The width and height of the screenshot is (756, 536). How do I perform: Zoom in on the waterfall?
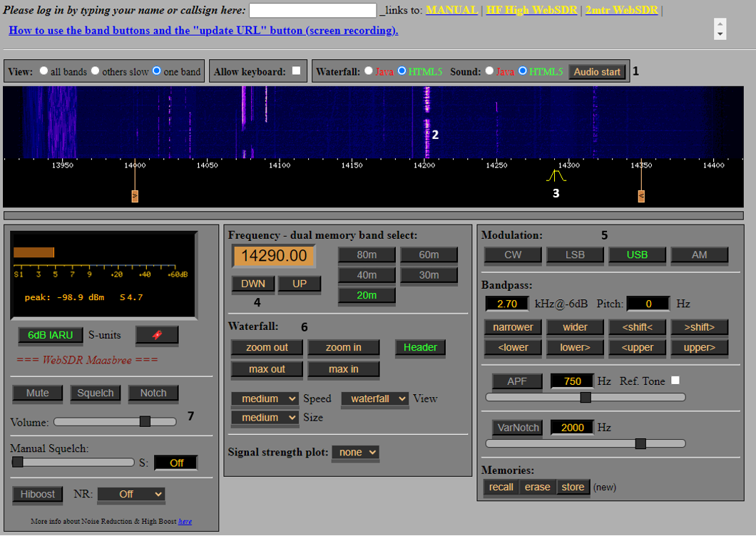pyautogui.click(x=343, y=347)
